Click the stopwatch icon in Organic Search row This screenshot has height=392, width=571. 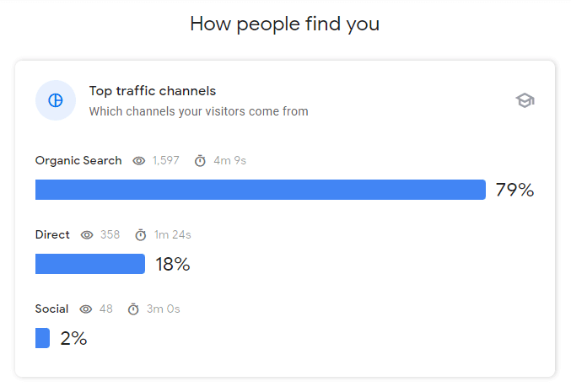coord(200,161)
